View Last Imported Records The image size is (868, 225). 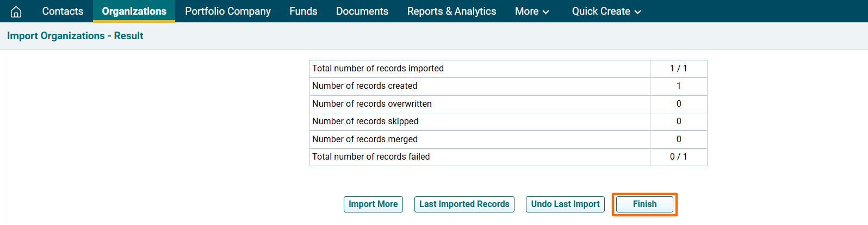click(x=464, y=204)
